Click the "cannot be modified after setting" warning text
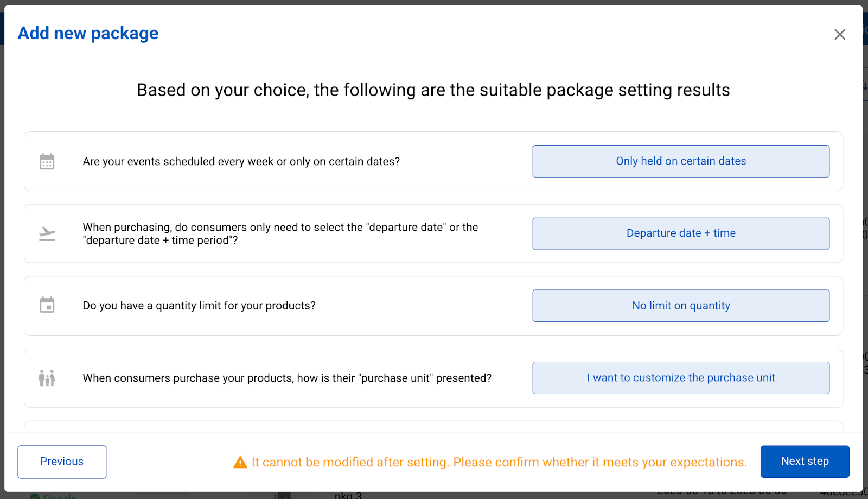 pyautogui.click(x=499, y=463)
